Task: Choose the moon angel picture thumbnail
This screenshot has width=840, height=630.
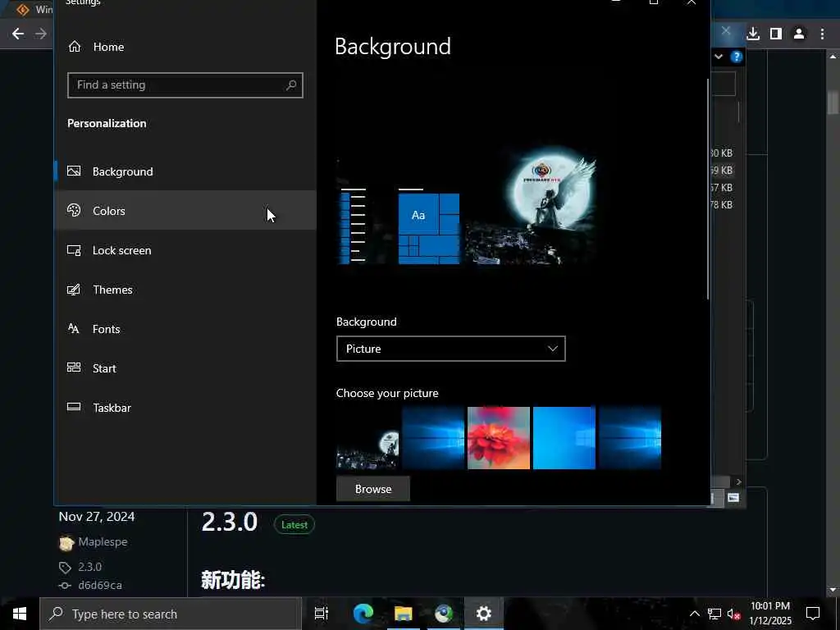Action: pos(367,438)
